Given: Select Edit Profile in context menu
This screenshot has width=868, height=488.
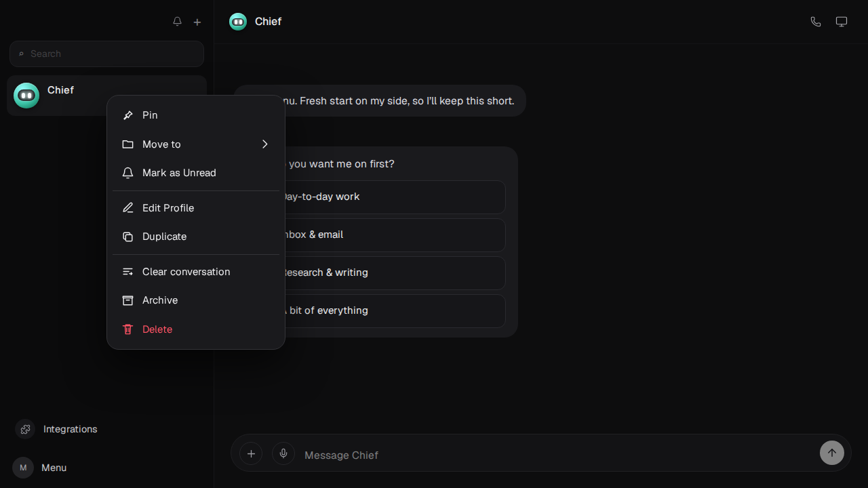Looking at the screenshot, I should pos(196,208).
